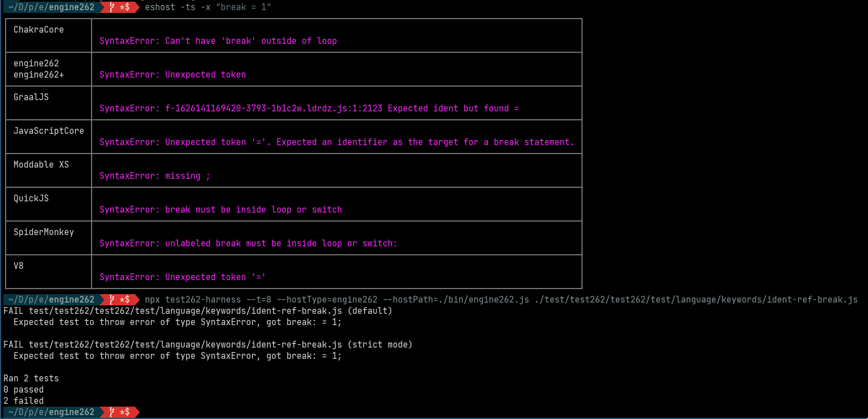This screenshot has width=868, height=419.
Task: Click the git branch icon in npx prompt
Action: coord(112,300)
